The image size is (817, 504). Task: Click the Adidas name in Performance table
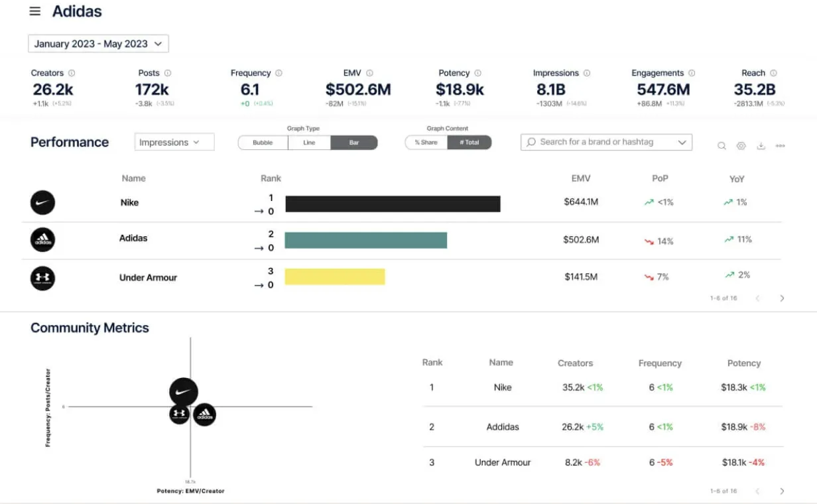click(133, 238)
